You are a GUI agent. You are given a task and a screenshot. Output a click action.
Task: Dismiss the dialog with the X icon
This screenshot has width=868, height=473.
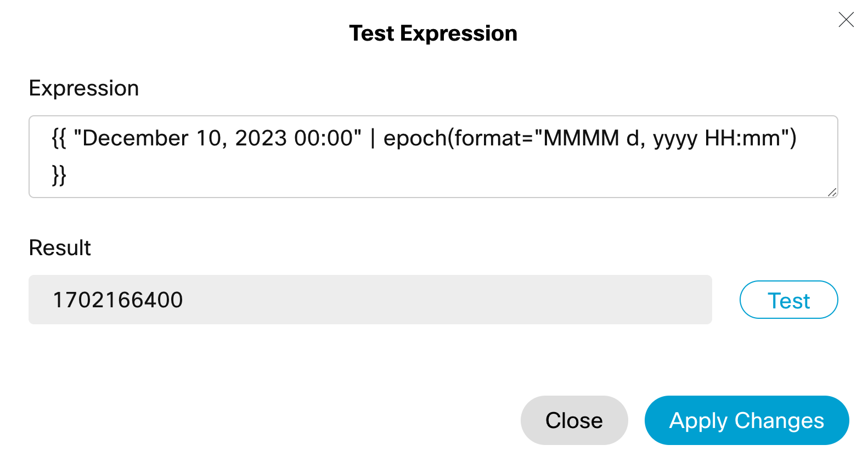click(x=846, y=20)
